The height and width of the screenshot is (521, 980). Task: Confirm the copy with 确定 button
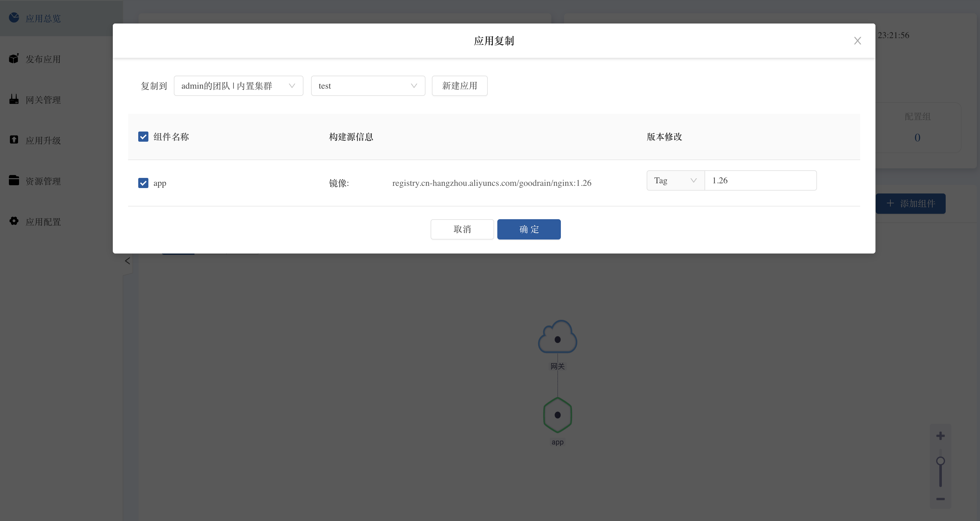click(x=529, y=229)
